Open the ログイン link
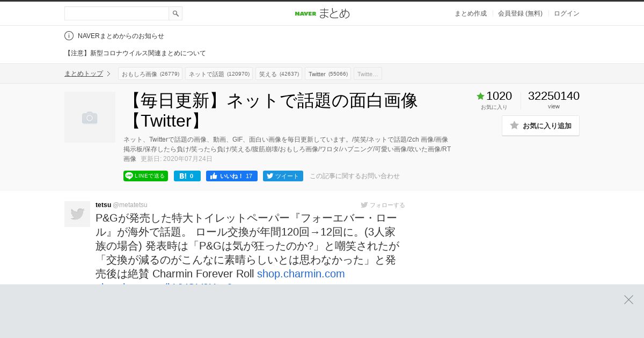 pos(567,13)
